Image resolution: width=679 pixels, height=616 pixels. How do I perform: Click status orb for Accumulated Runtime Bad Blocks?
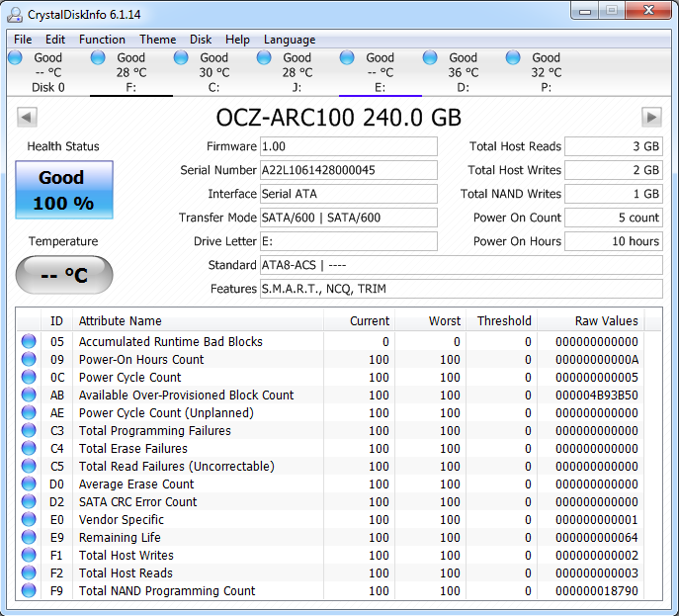coord(30,342)
